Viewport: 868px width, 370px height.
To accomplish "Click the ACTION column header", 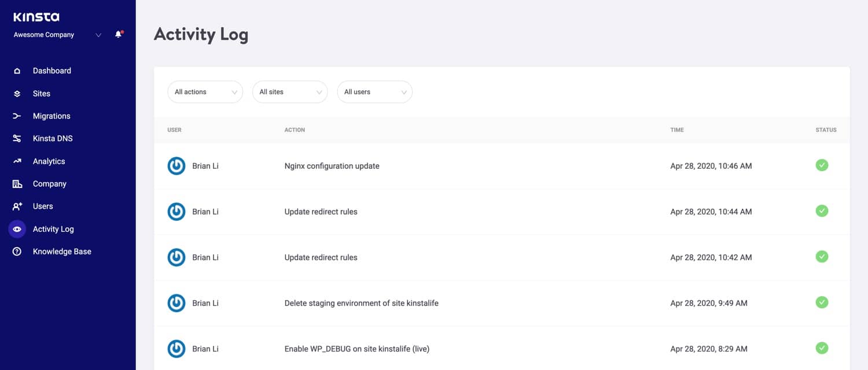I will click(295, 129).
